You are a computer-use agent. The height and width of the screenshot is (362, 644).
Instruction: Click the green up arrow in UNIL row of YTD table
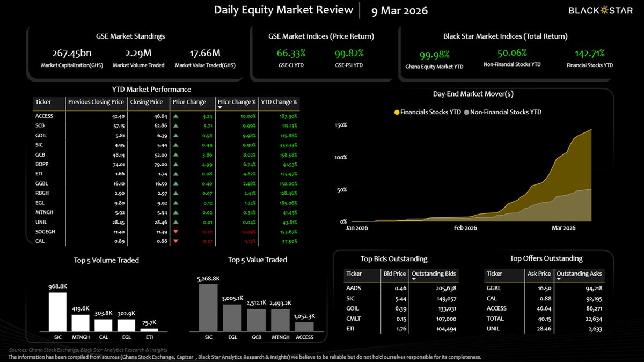click(x=175, y=222)
